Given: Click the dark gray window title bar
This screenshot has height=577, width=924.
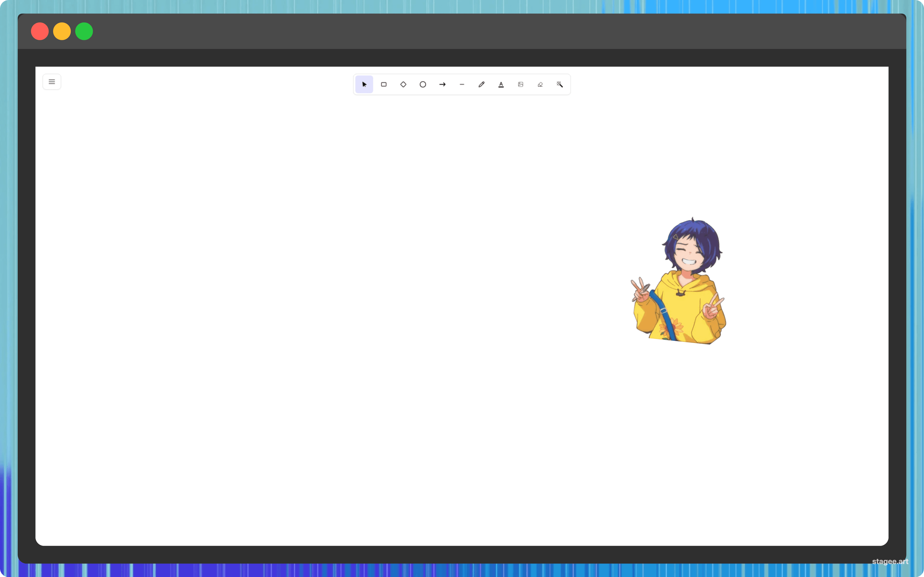Looking at the screenshot, I should click(x=458, y=31).
